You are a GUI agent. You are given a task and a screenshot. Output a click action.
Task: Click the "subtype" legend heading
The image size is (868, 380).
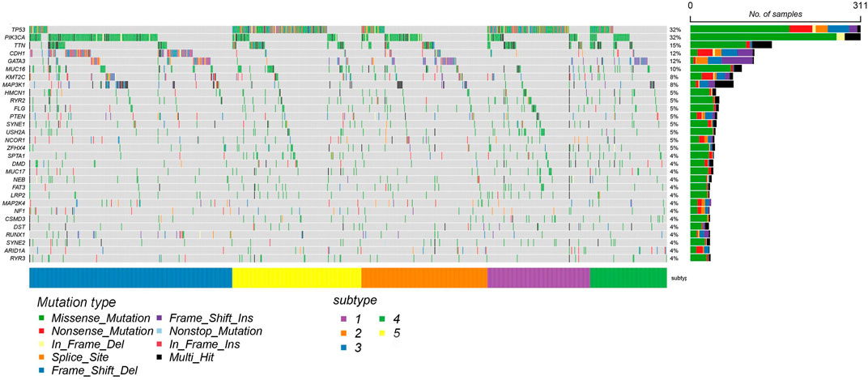pyautogui.click(x=355, y=302)
